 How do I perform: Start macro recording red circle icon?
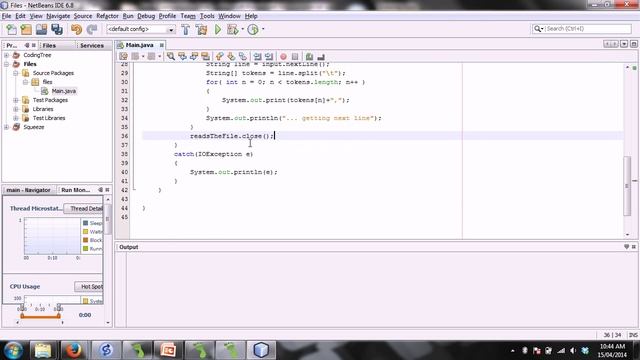pos(283,56)
